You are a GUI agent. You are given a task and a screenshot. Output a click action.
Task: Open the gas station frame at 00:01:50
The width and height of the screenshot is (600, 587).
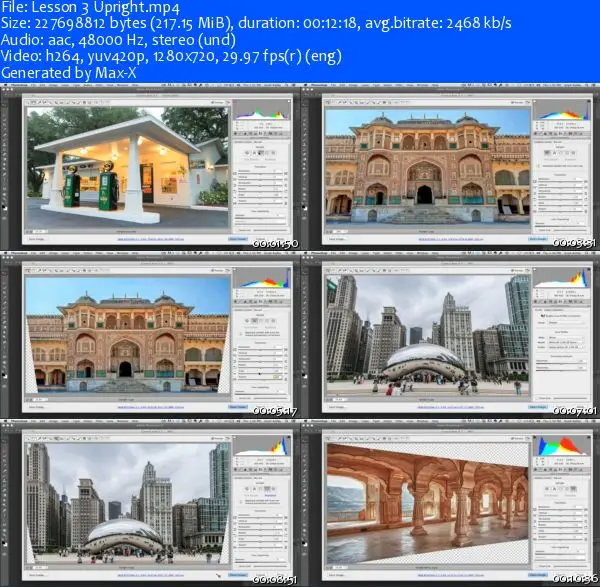(x=150, y=167)
